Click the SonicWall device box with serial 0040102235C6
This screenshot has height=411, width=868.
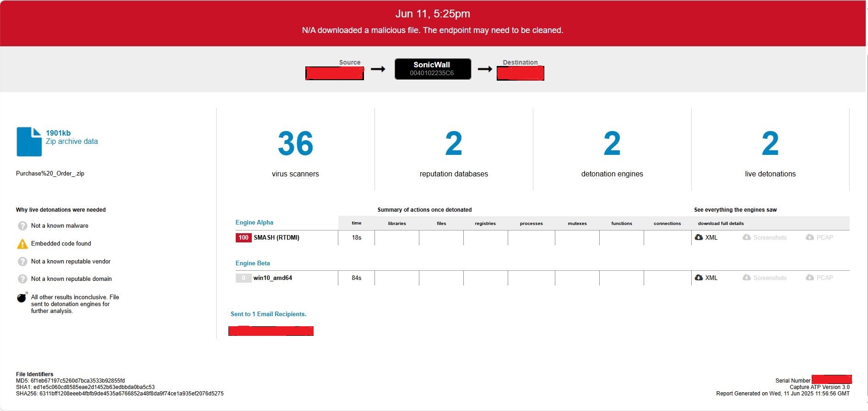tap(433, 69)
